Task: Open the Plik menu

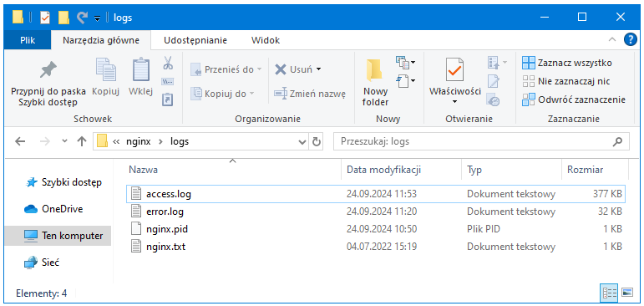Action: click(x=28, y=40)
